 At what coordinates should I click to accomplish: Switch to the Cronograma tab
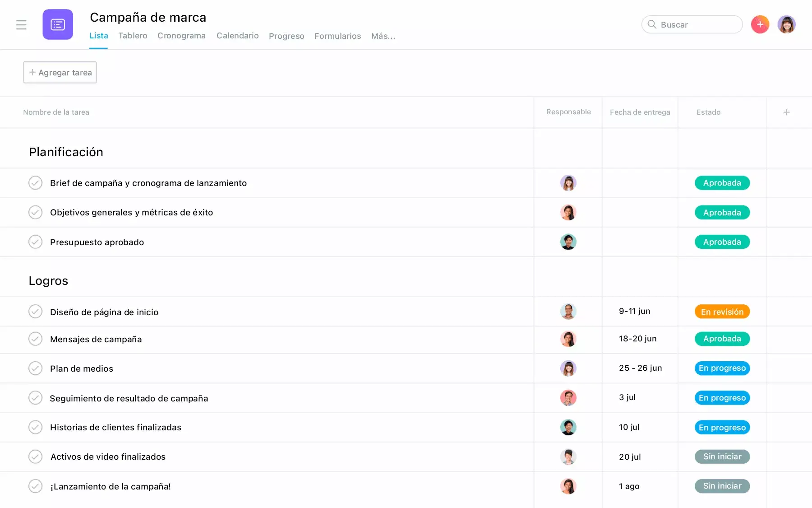coord(181,36)
